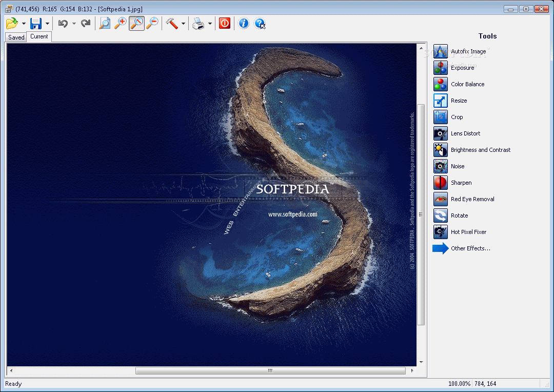Zoom in with the plus magnifier
Viewport: 554px width, 392px height.
(x=121, y=24)
